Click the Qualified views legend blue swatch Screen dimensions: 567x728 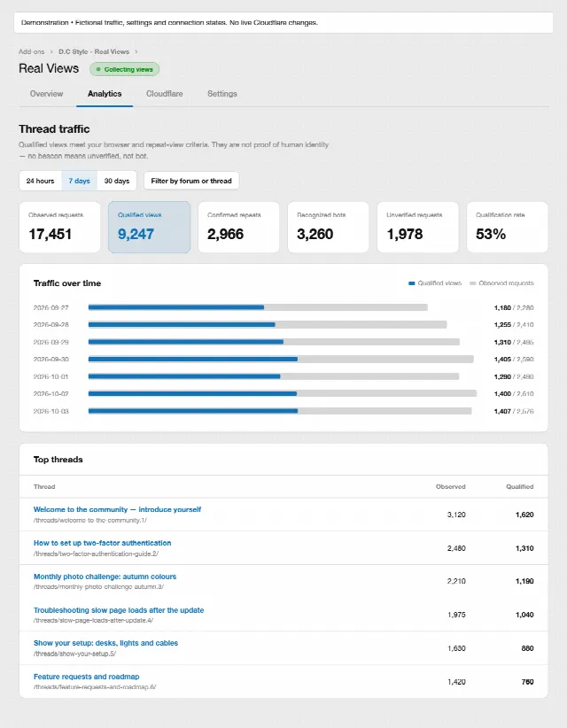411,283
